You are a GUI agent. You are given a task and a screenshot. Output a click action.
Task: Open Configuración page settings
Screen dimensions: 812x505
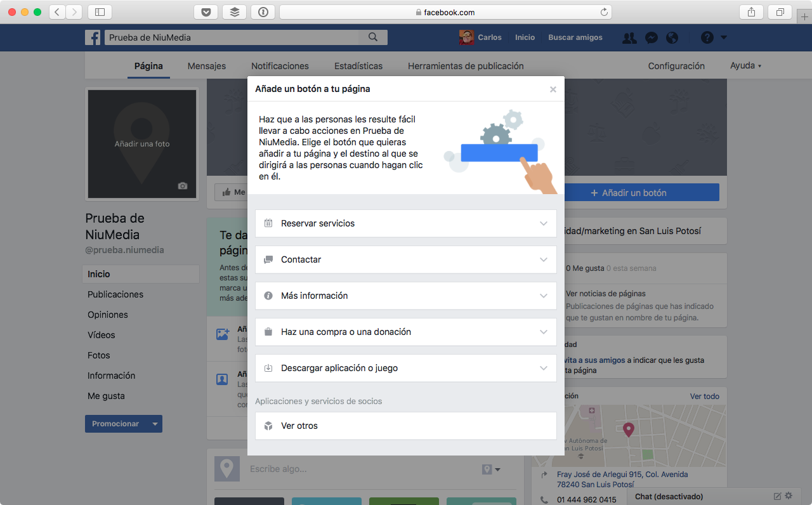coord(676,66)
